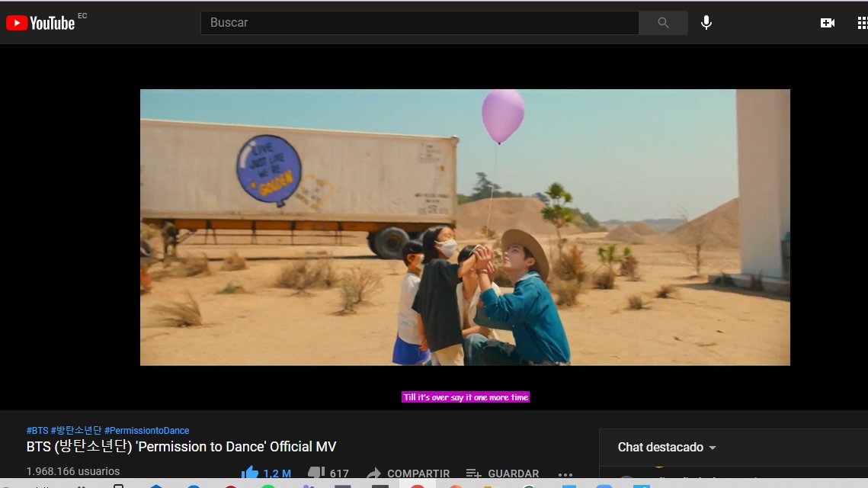Open the YouTube apps grid
This screenshot has width=868, height=488.
tap(863, 23)
